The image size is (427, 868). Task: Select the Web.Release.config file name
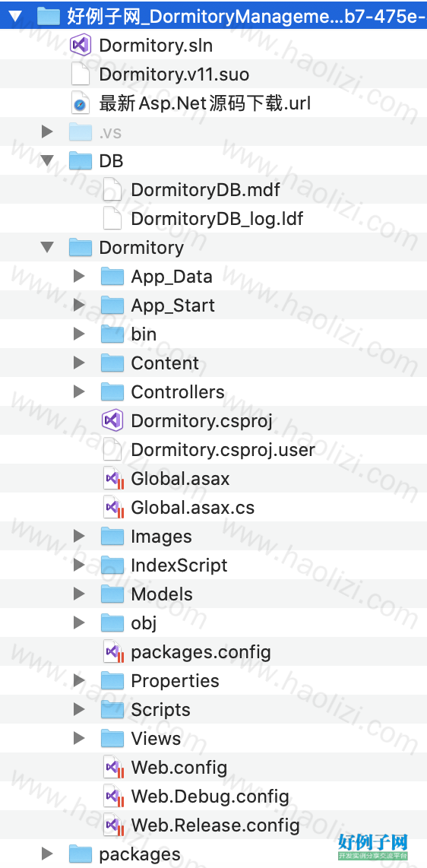pos(215,825)
